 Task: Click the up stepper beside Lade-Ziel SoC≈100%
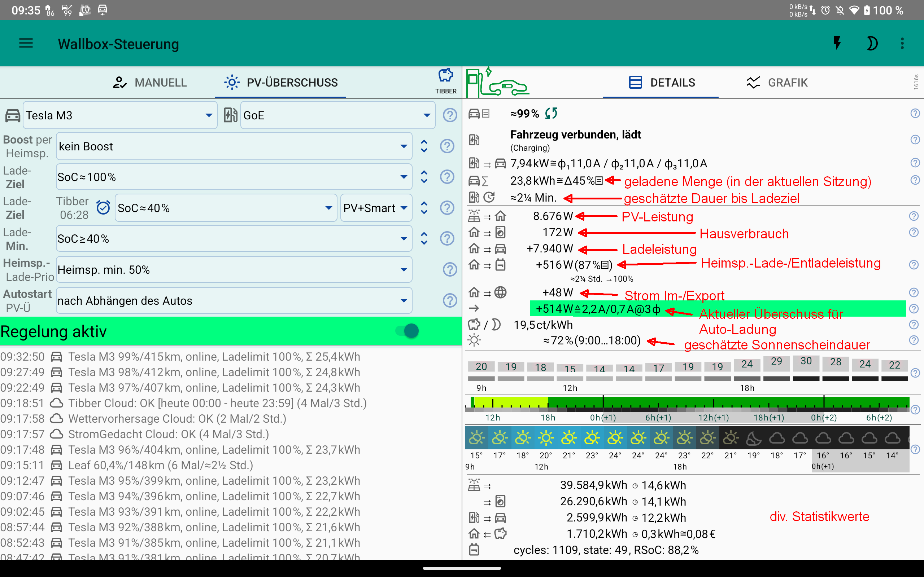click(x=424, y=172)
